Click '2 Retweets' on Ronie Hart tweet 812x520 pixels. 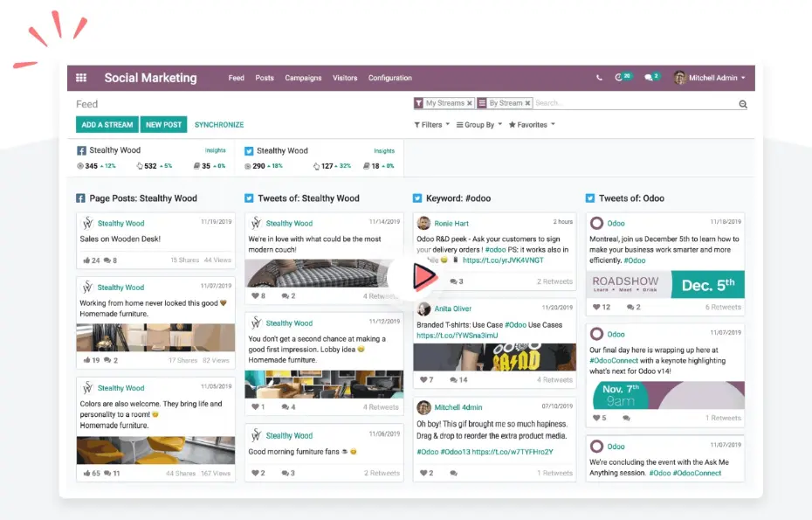[x=554, y=281]
